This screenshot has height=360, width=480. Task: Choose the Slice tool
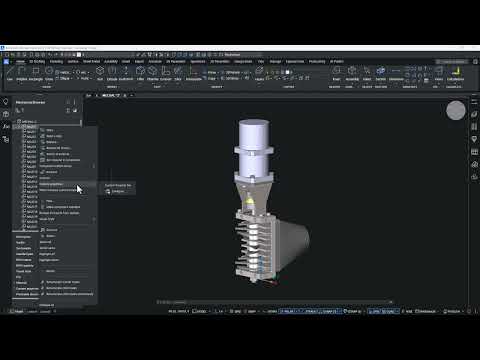178,73
